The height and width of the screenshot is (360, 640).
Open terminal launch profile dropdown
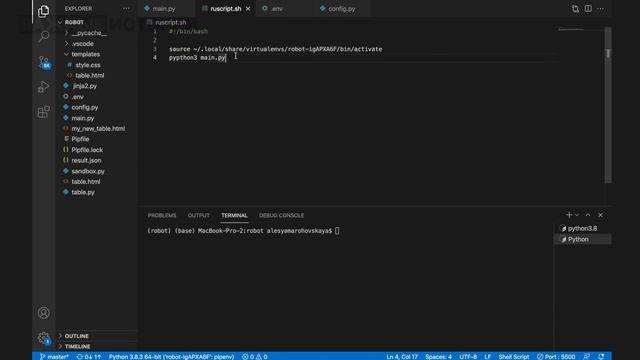click(x=577, y=215)
